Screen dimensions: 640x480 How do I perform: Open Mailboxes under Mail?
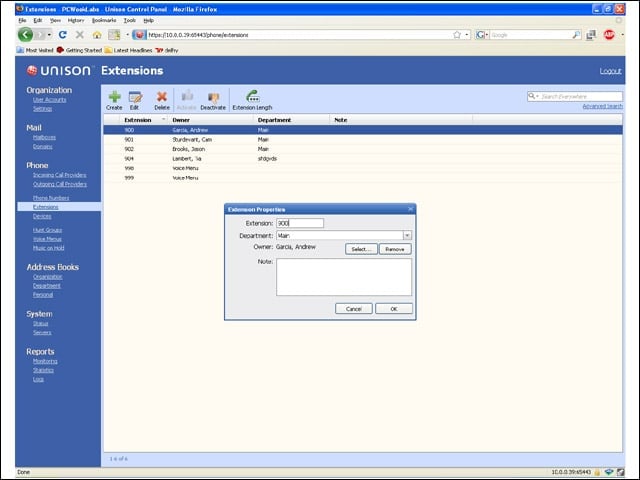[x=44, y=138]
